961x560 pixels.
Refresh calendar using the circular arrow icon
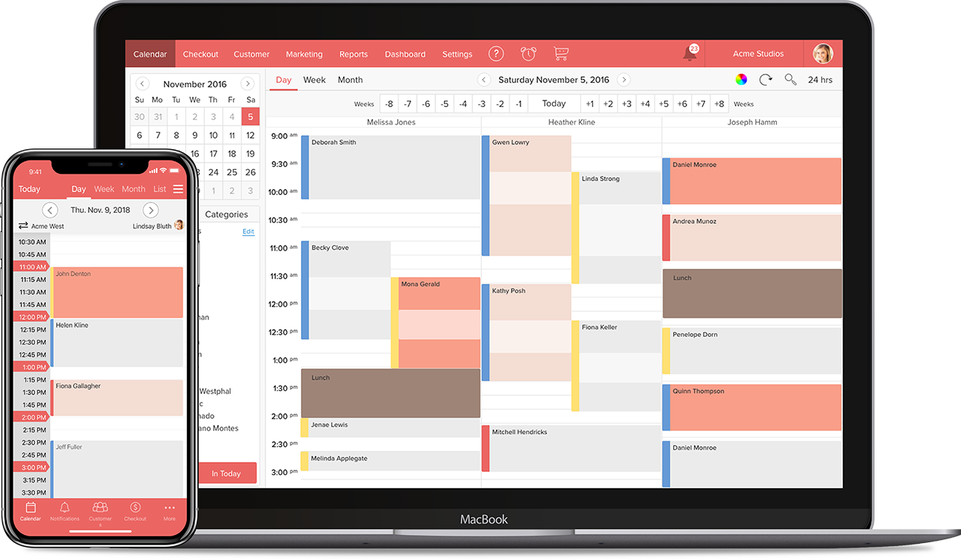point(766,80)
